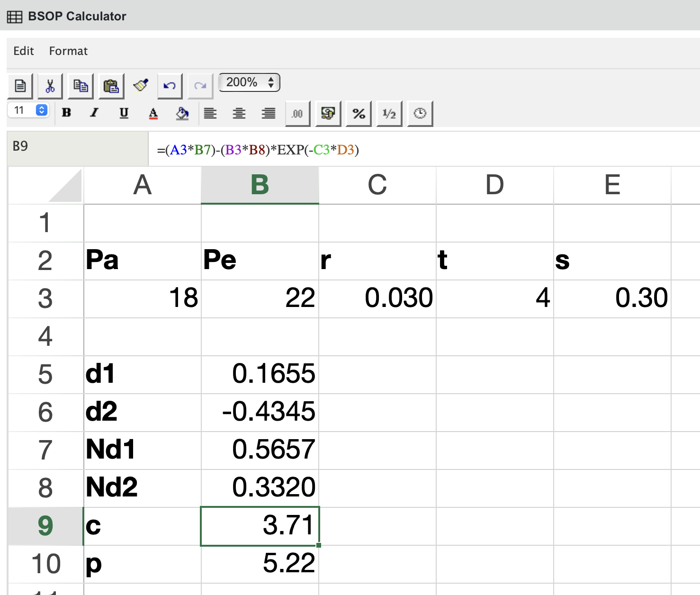
Task: Undo the last action
Action: click(170, 86)
